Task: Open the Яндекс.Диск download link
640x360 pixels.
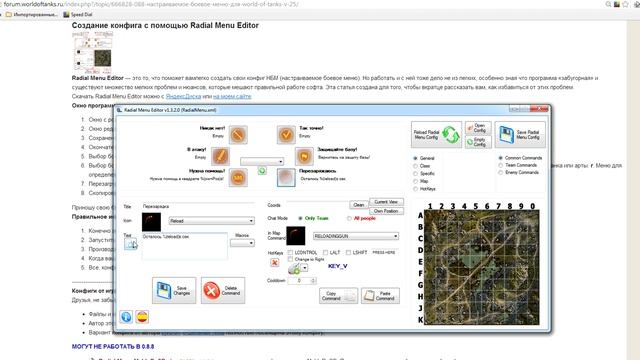Action: [x=183, y=96]
